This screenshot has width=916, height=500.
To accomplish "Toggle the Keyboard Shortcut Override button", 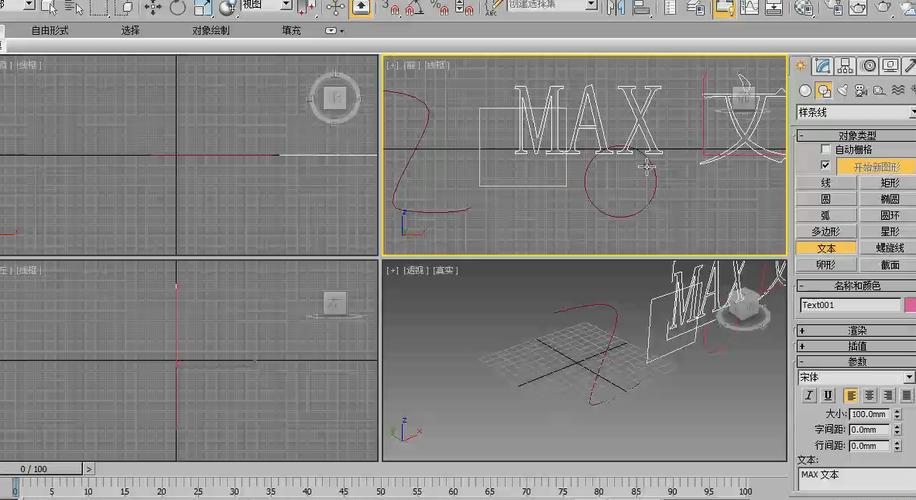I will [362, 7].
